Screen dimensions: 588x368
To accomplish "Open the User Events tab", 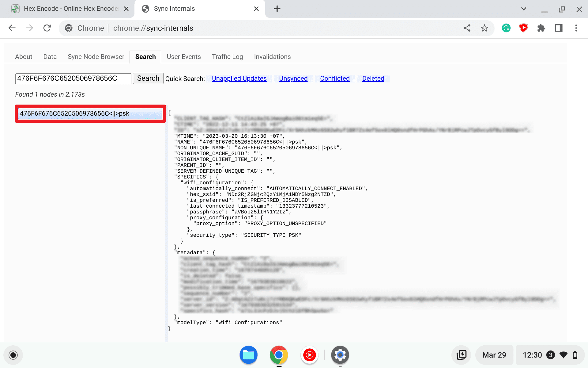I will coord(184,57).
